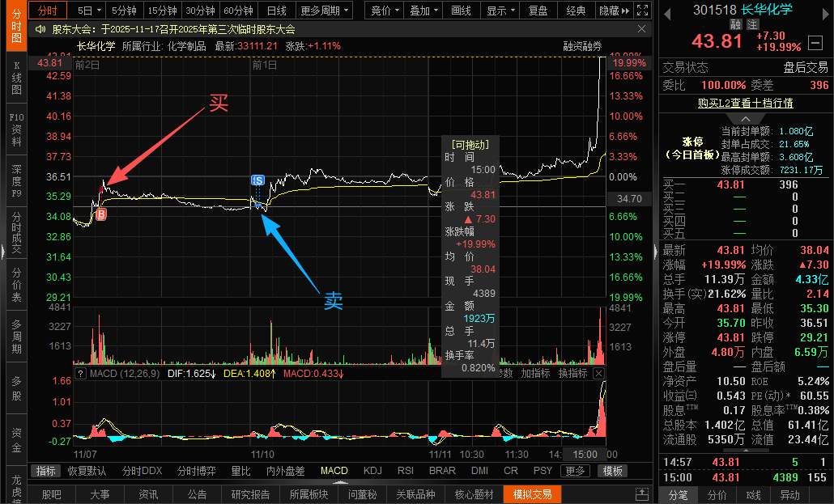Screen dimensions: 834x504
Task: Select the 量比 indicator
Action: (x=240, y=471)
